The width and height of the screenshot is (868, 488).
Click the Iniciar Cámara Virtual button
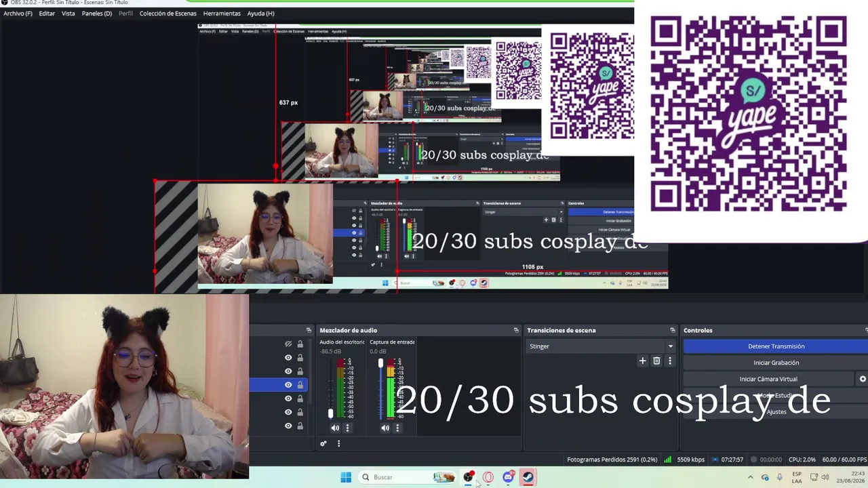coord(768,379)
